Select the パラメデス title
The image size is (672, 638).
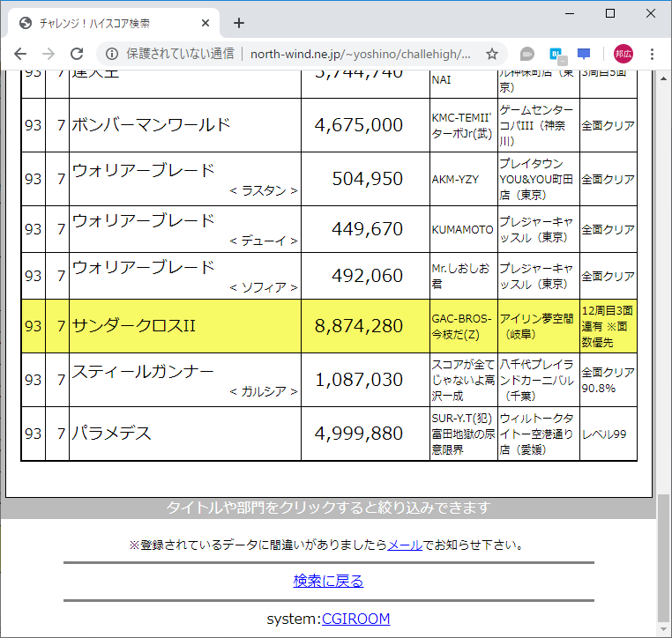111,434
